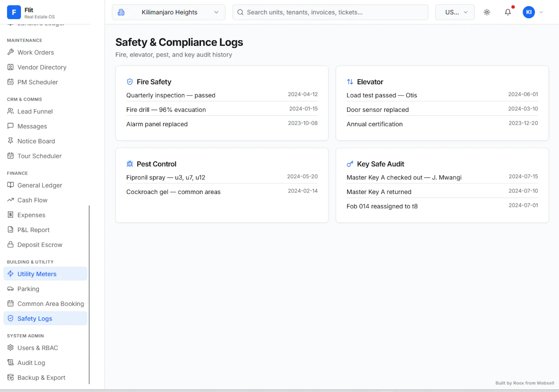The width and height of the screenshot is (559, 392).
Task: Click the Flit logo icon
Action: pyautogui.click(x=14, y=12)
